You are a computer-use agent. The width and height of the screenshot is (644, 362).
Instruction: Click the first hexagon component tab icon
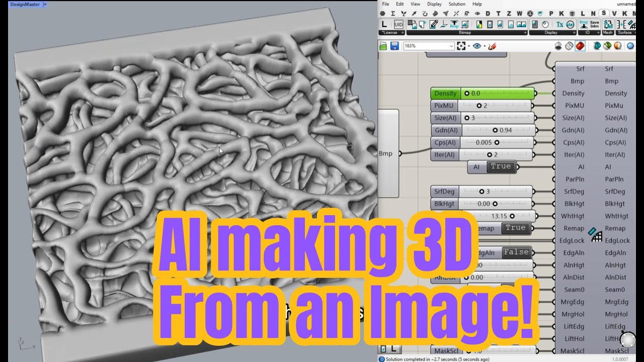pyautogui.click(x=382, y=14)
